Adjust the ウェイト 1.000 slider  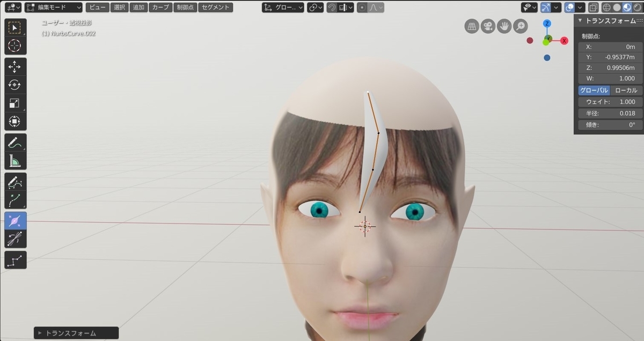click(610, 102)
